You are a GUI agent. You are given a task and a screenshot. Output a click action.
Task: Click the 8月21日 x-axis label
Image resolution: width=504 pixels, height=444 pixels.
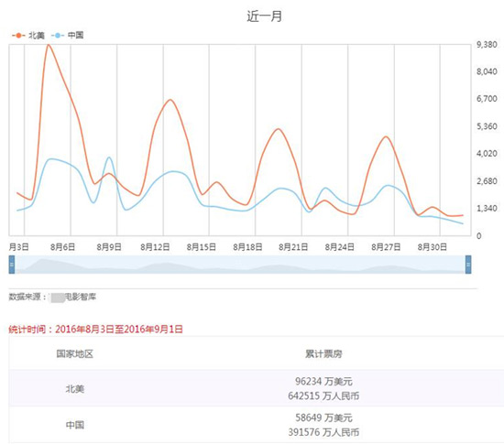tap(293, 246)
